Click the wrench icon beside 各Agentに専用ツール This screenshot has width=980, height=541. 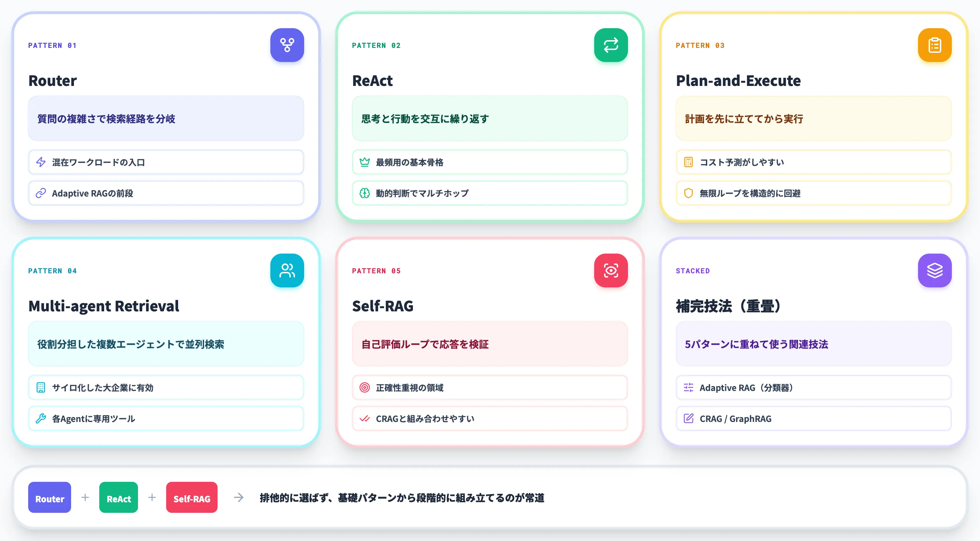point(41,418)
